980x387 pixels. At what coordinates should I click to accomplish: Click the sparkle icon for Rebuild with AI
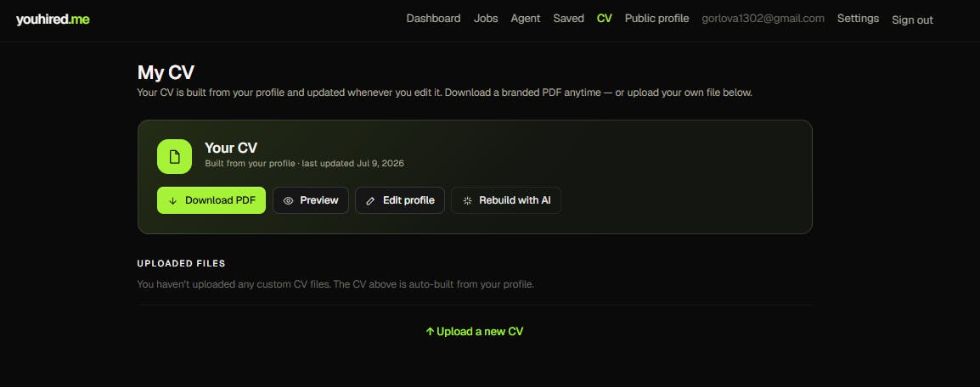coord(467,201)
